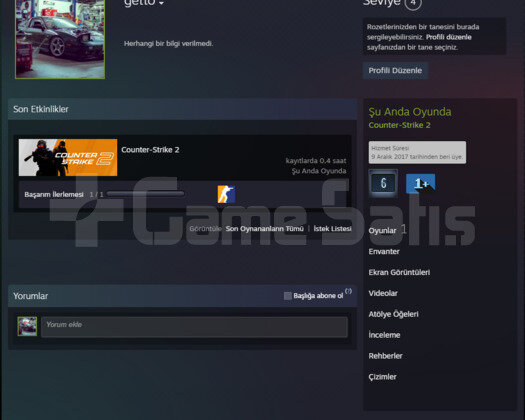This screenshot has height=420, width=525.
Task: Click the small commenter avatar thumbnail
Action: 27,326
